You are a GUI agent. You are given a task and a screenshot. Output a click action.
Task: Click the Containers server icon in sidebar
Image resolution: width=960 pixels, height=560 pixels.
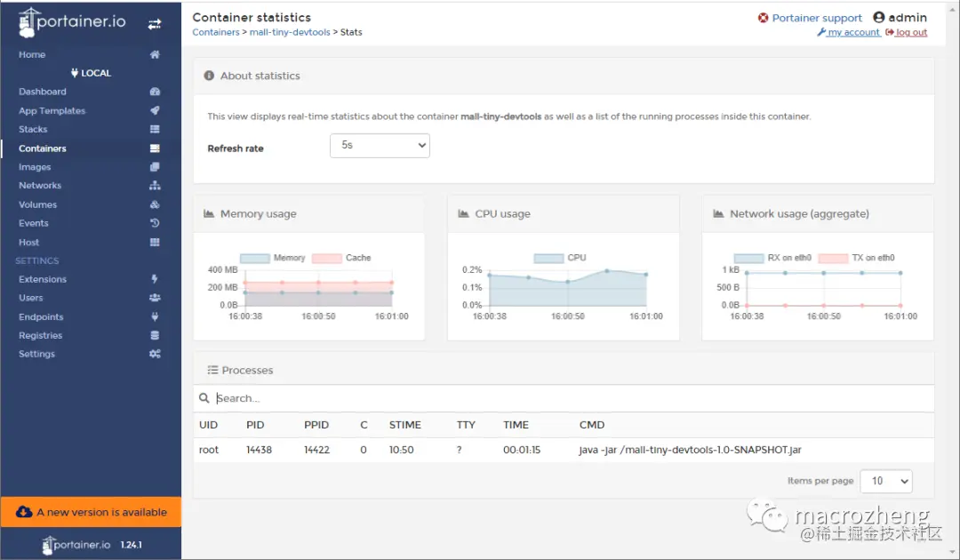coord(155,148)
